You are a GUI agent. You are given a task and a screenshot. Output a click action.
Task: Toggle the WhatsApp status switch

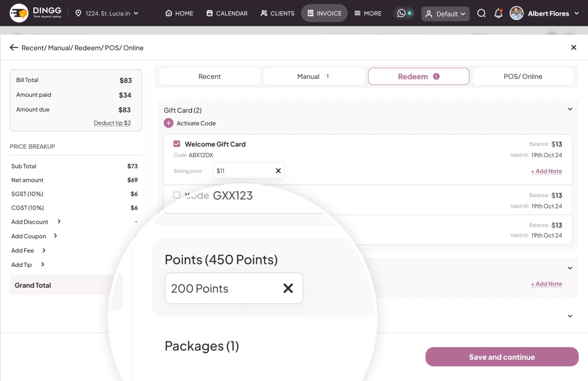(x=405, y=13)
